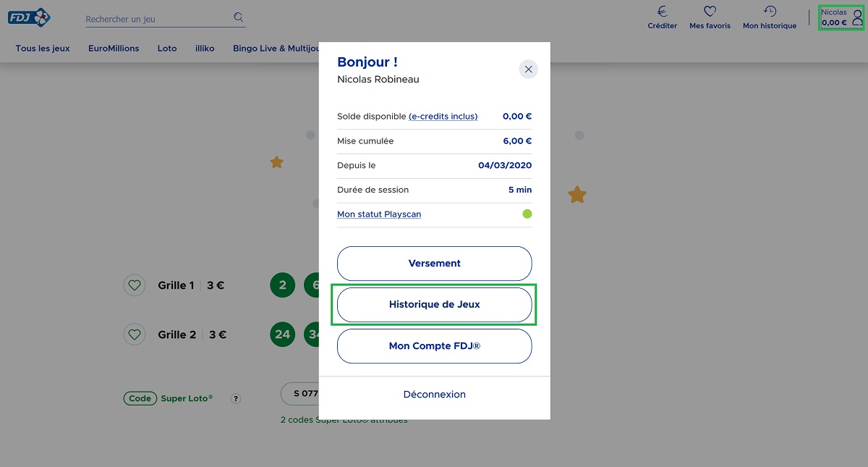Open Mon historique clock icon
The width and height of the screenshot is (868, 467).
click(770, 12)
